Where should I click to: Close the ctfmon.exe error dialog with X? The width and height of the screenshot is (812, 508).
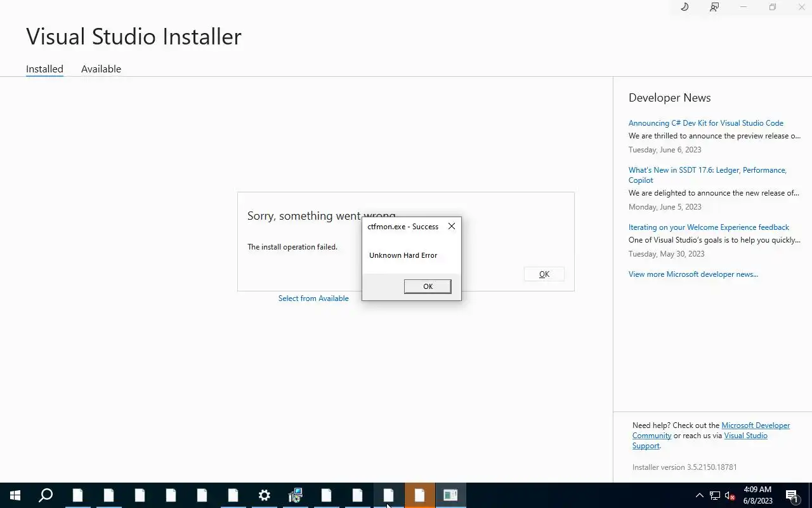point(452,226)
